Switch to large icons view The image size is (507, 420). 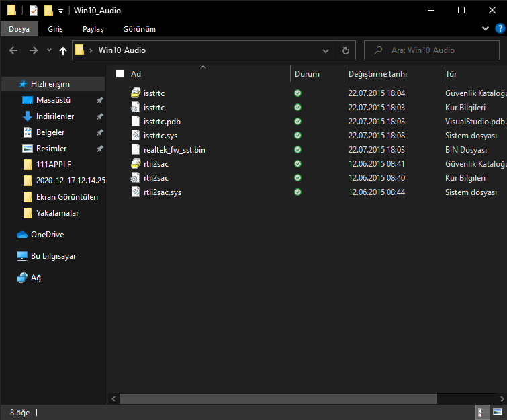498,411
